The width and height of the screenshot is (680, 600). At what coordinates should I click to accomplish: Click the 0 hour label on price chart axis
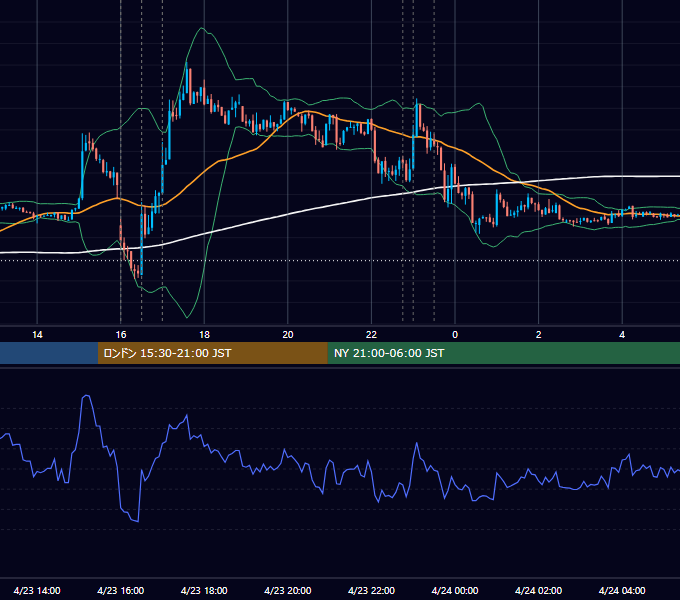[x=455, y=335]
